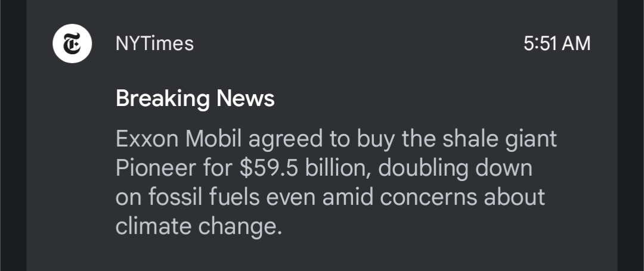Tap the words "concerns about"
Viewport: 644px width, 271px height.
click(x=463, y=197)
